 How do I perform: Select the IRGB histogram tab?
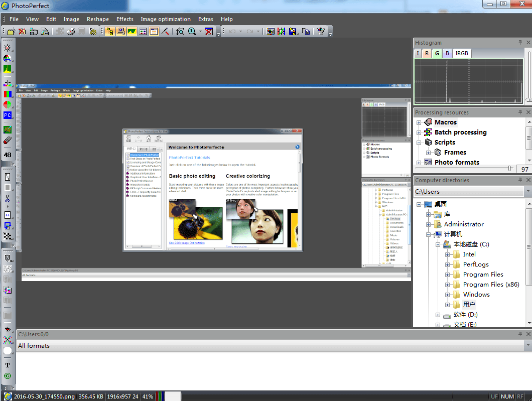point(461,53)
